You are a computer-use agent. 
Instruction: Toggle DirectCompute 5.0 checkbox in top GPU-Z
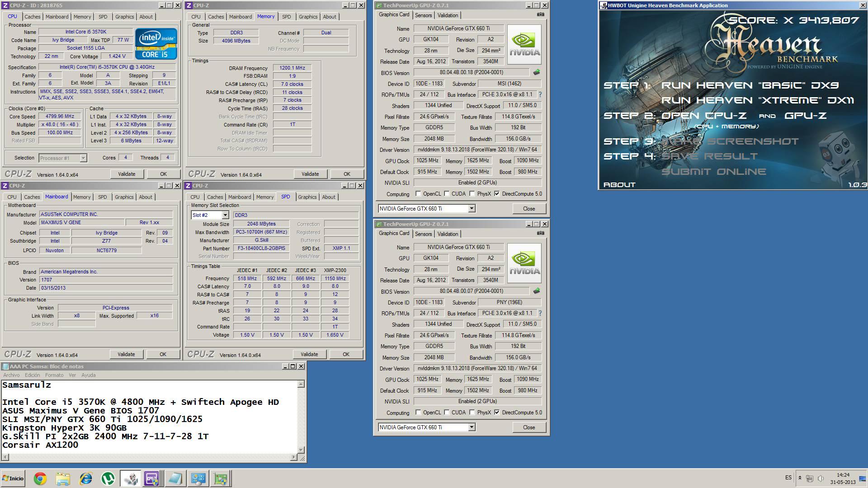497,194
